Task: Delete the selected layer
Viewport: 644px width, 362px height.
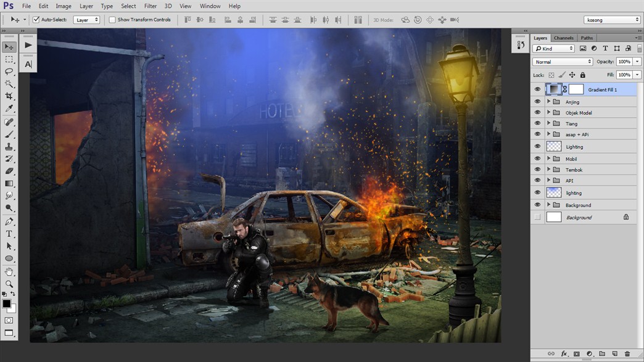Action: coord(627,353)
